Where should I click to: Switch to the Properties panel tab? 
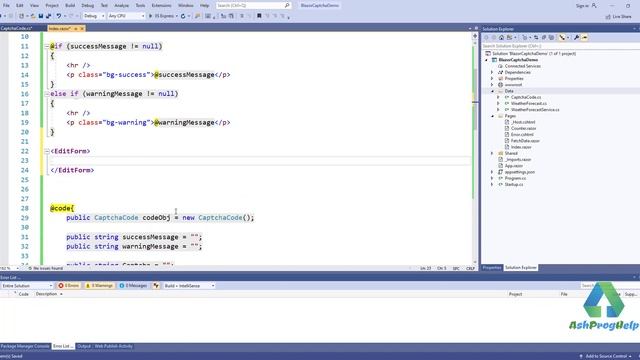click(x=492, y=268)
